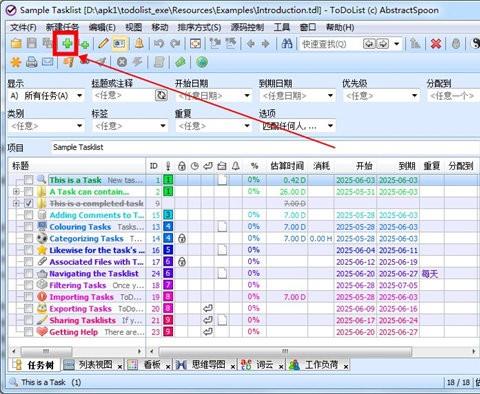Click previous match arrow in quick find
Screen dimensions: 480x394
coord(369,44)
